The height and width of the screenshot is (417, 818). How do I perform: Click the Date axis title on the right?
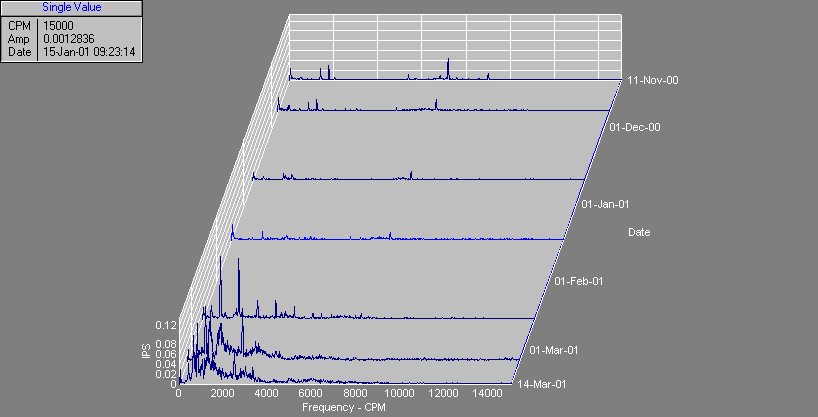pos(639,232)
